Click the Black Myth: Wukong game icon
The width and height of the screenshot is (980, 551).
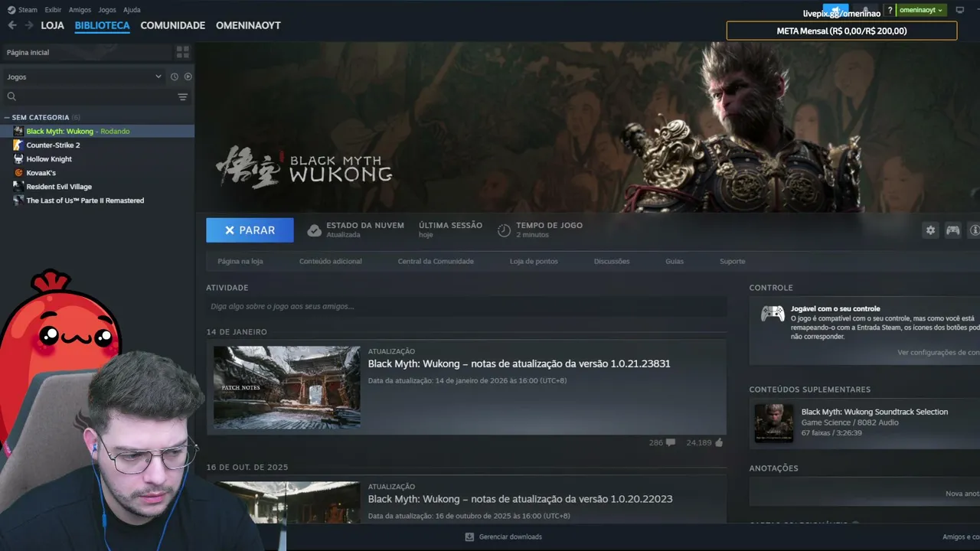18,131
